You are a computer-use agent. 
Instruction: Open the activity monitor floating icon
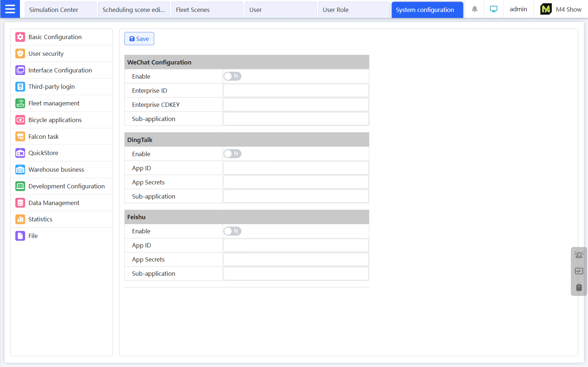click(579, 271)
